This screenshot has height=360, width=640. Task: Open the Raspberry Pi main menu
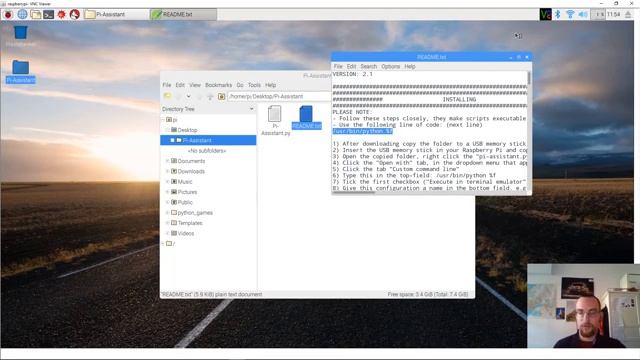click(8, 14)
